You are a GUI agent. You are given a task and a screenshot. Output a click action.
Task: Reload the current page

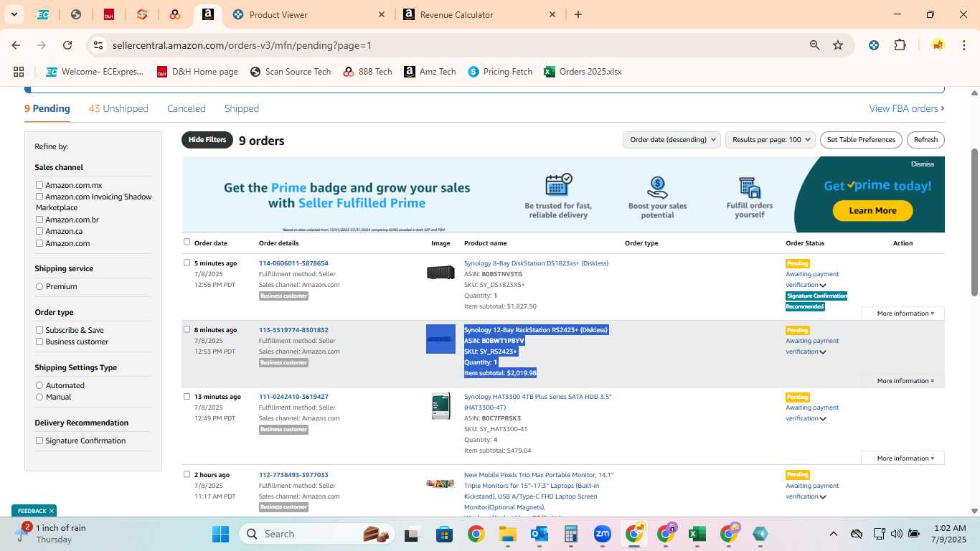(x=67, y=44)
